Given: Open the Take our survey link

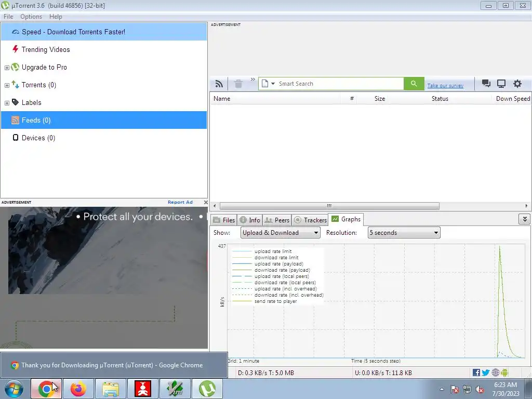Looking at the screenshot, I should pyautogui.click(x=445, y=86).
